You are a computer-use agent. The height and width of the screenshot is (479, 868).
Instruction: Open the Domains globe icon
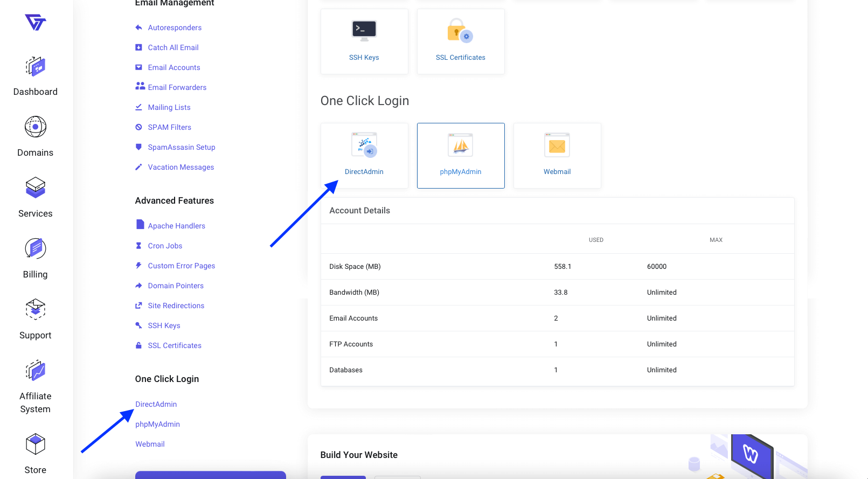36,127
